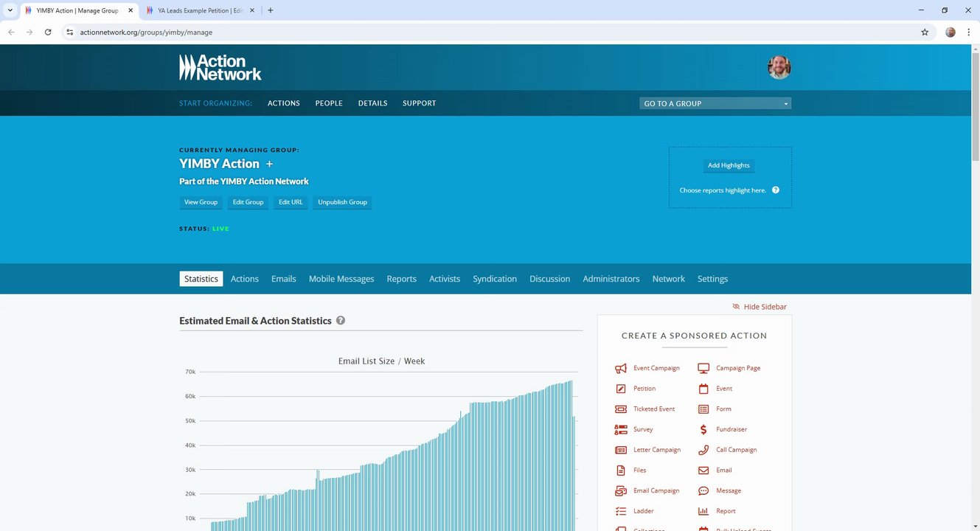Viewport: 980px width, 531px height.
Task: Click the Survey icon
Action: click(621, 429)
